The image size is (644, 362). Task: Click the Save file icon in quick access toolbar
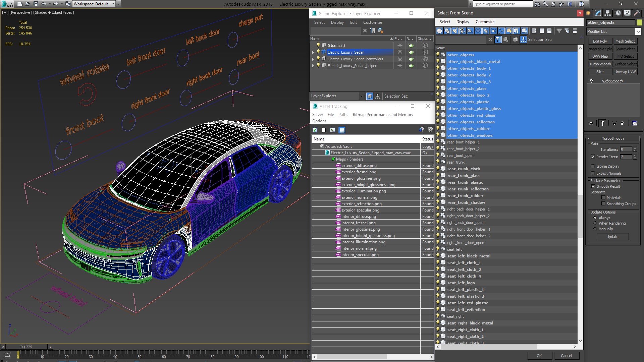pyautogui.click(x=36, y=4)
